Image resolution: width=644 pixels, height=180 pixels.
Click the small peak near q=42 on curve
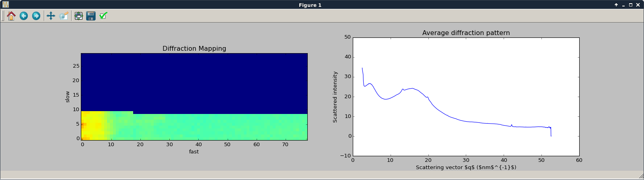511,125
